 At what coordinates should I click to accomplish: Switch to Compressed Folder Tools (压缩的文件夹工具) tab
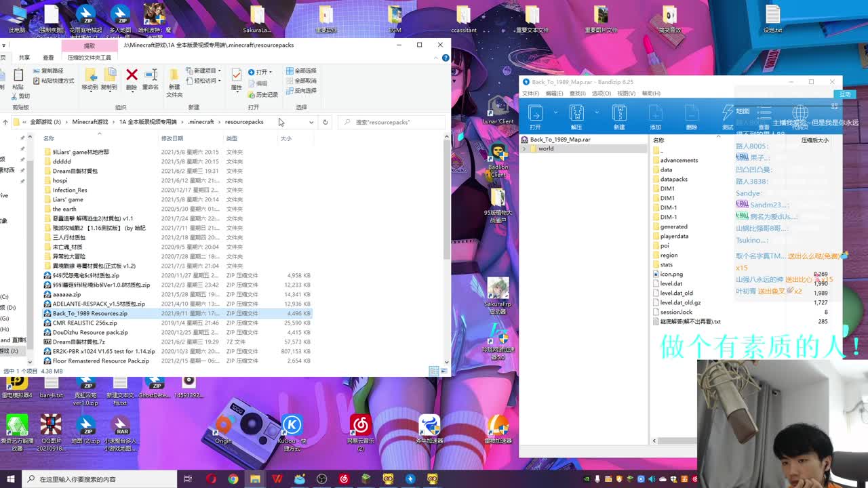[x=90, y=58]
